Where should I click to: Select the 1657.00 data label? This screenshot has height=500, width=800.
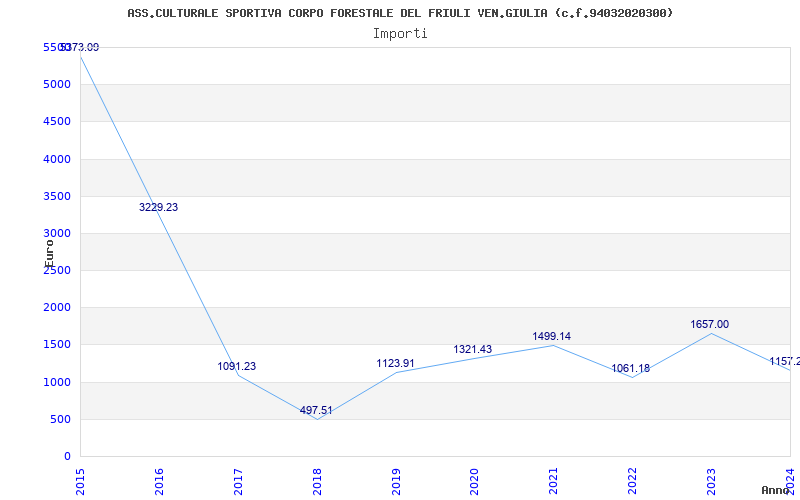click(x=710, y=324)
